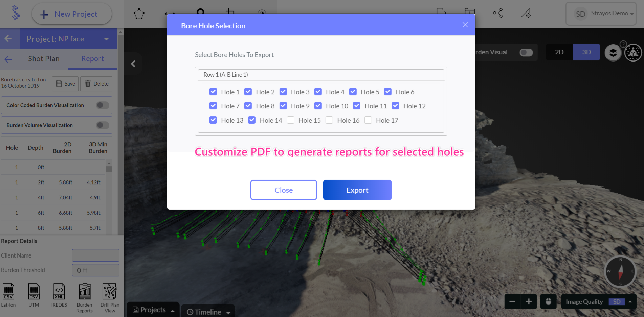
Task: Expand the Project: NP face dropdown
Action: pos(107,39)
